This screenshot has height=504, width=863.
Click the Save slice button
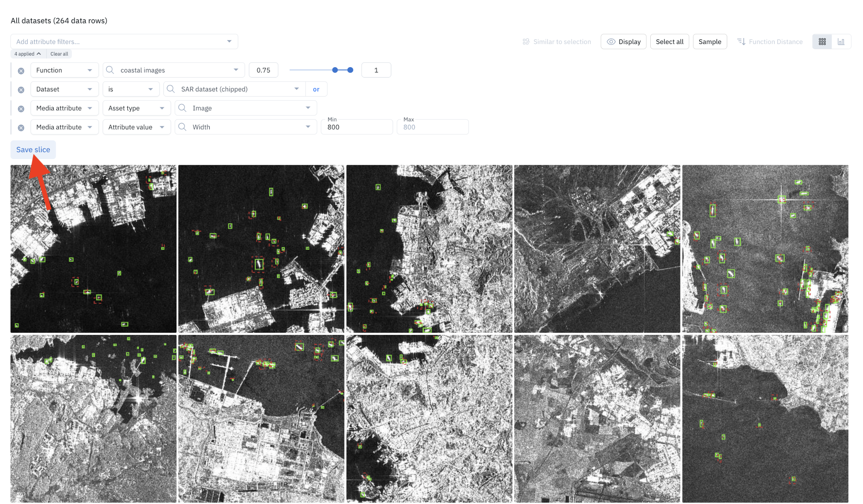point(33,150)
